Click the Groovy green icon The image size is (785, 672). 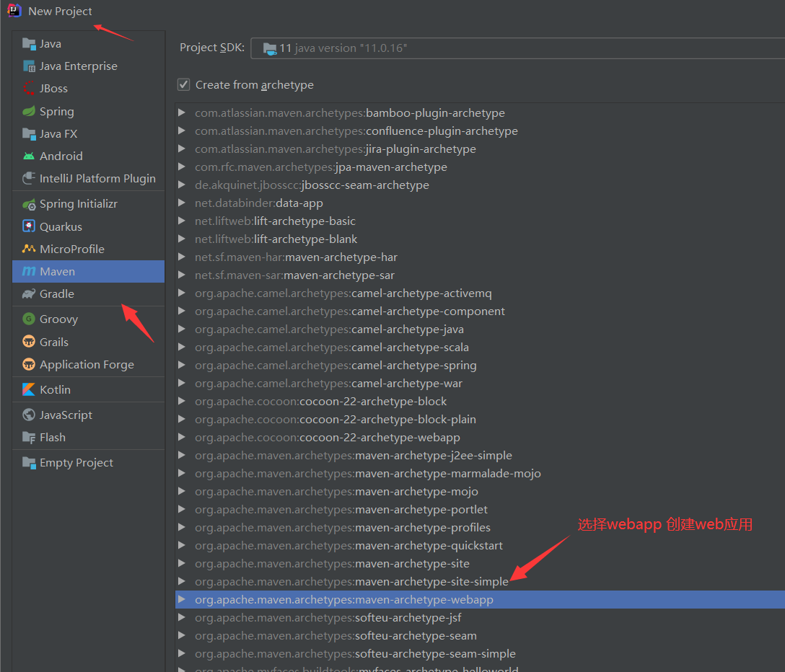click(29, 319)
